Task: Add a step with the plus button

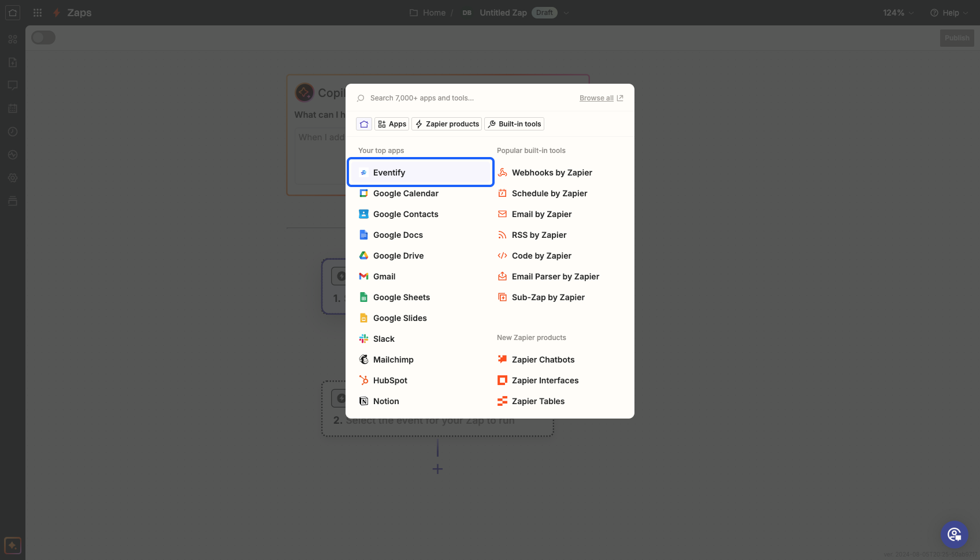Action: [437, 469]
